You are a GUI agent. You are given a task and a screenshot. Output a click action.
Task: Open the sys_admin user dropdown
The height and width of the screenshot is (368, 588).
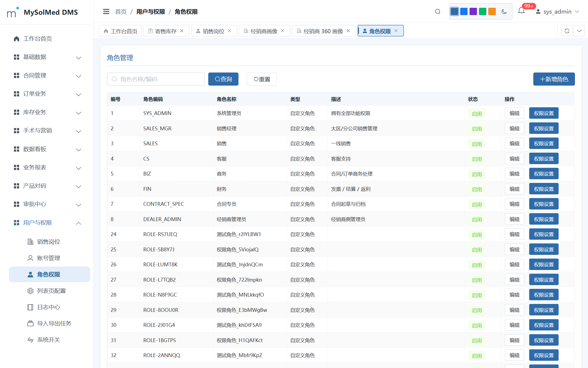557,11
